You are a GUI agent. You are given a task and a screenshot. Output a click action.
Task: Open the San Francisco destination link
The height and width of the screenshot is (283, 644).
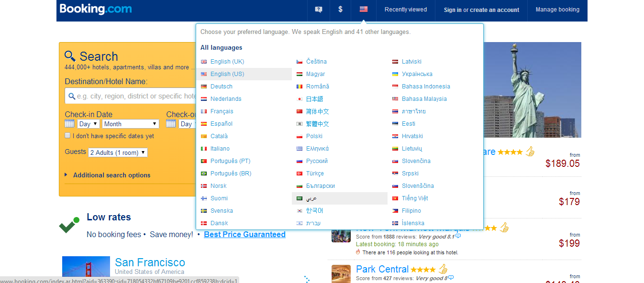pyautogui.click(x=150, y=262)
